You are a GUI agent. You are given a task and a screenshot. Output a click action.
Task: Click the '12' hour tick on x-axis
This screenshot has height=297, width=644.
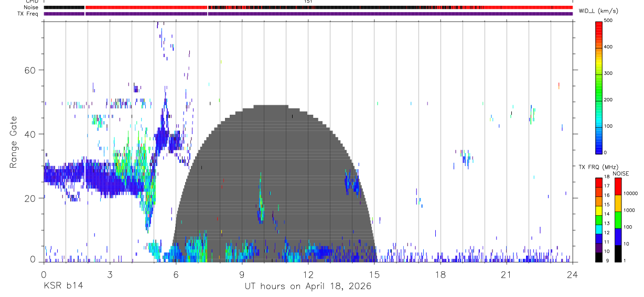pyautogui.click(x=308, y=274)
